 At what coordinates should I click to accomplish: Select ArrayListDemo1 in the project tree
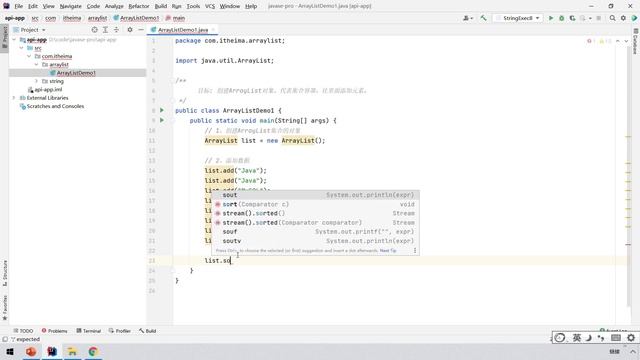tap(76, 73)
